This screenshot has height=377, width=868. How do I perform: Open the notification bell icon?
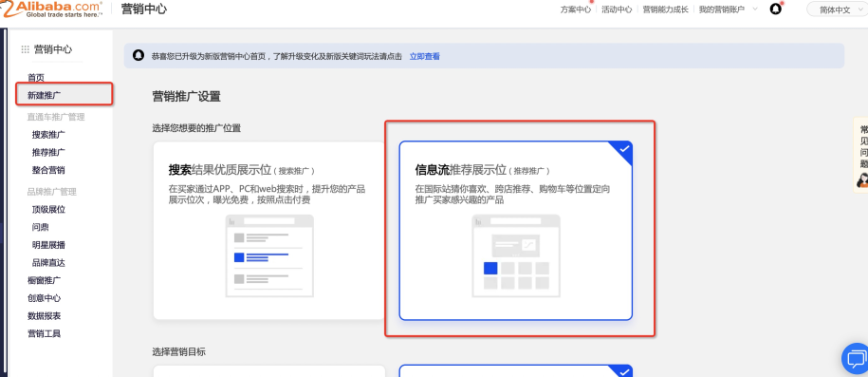pyautogui.click(x=776, y=9)
